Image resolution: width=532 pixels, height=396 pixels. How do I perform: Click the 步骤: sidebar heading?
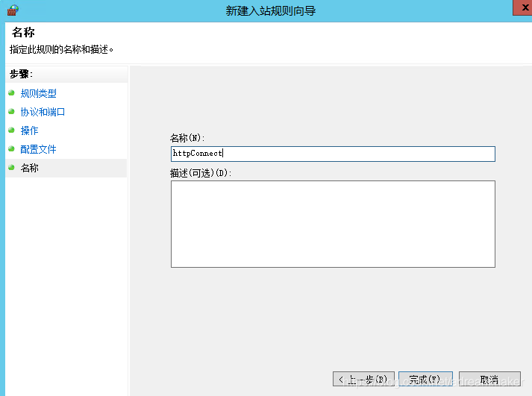21,74
